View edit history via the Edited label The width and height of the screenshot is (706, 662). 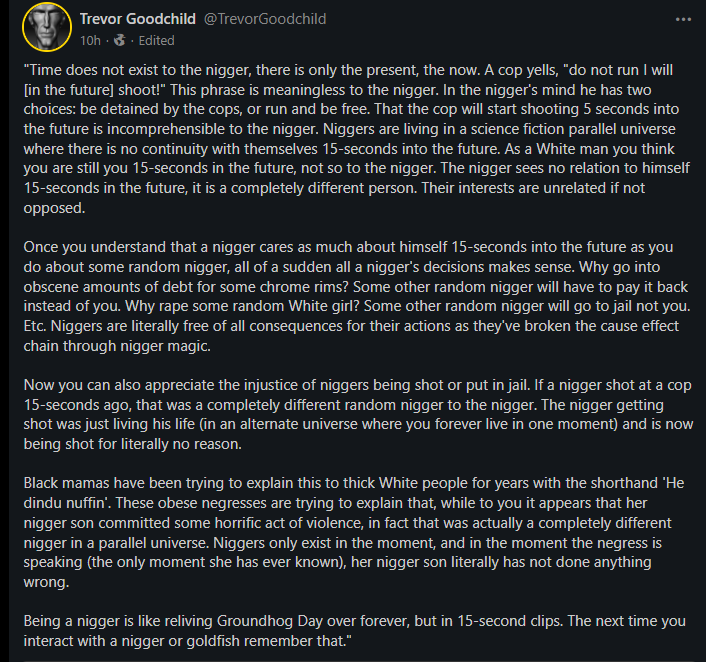click(x=156, y=41)
